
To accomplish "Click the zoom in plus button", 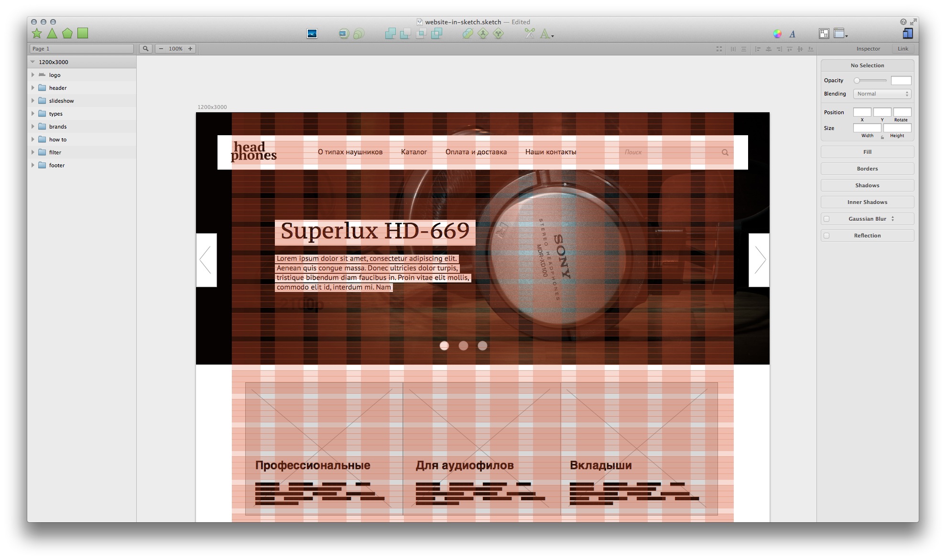I will pyautogui.click(x=190, y=49).
